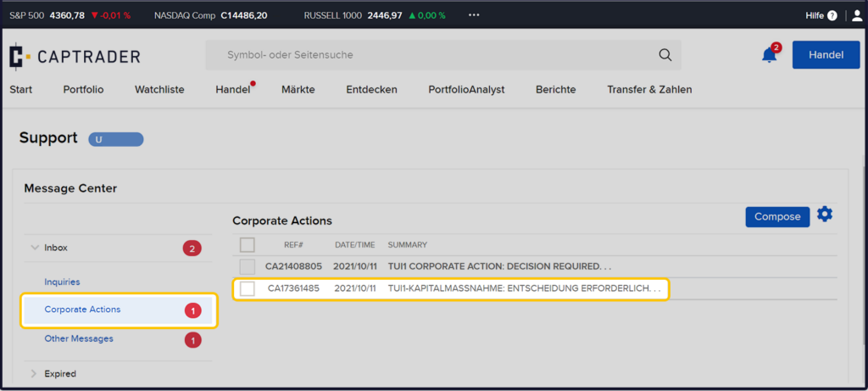
Task: Open the Entdecken menu
Action: click(371, 89)
